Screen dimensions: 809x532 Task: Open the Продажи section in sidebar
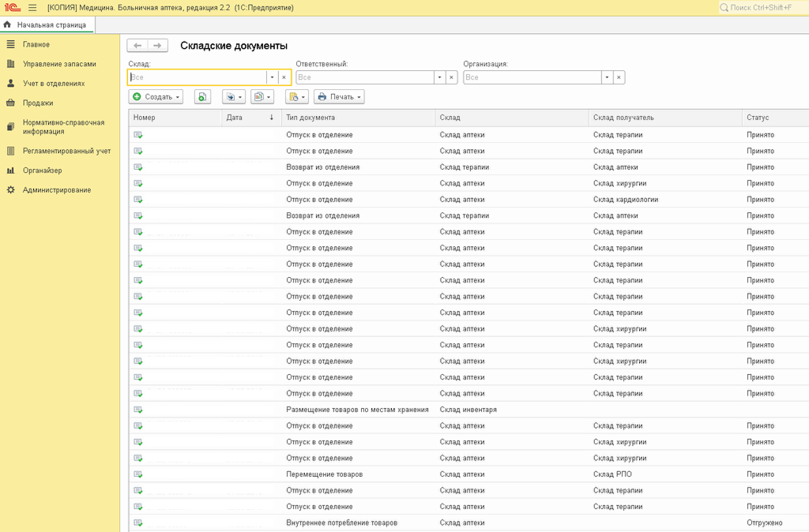tap(38, 103)
